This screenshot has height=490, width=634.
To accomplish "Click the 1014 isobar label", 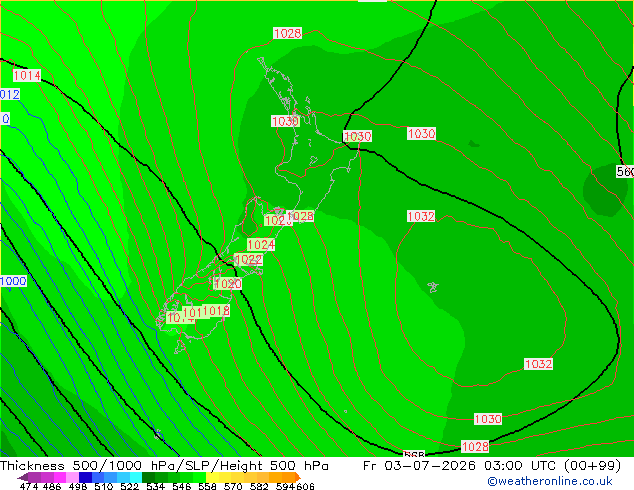I will (27, 75).
